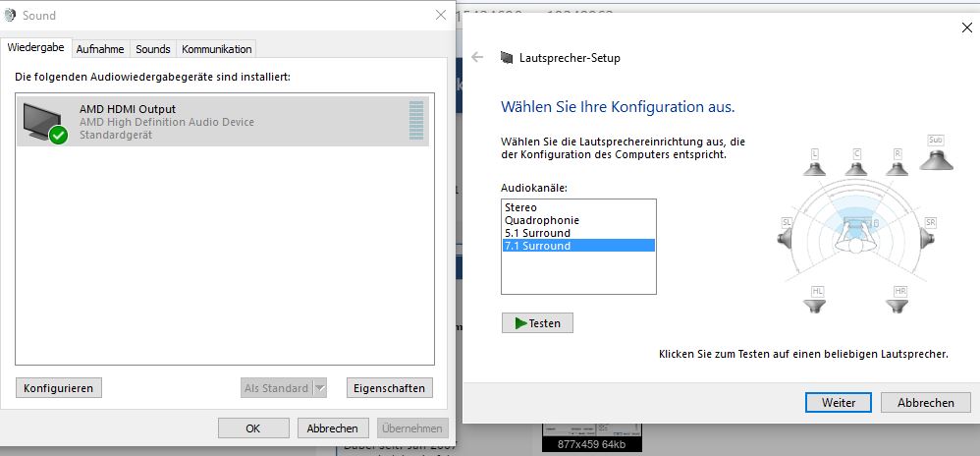Click the Als Standard button
The height and width of the screenshot is (456, 980).
click(276, 388)
